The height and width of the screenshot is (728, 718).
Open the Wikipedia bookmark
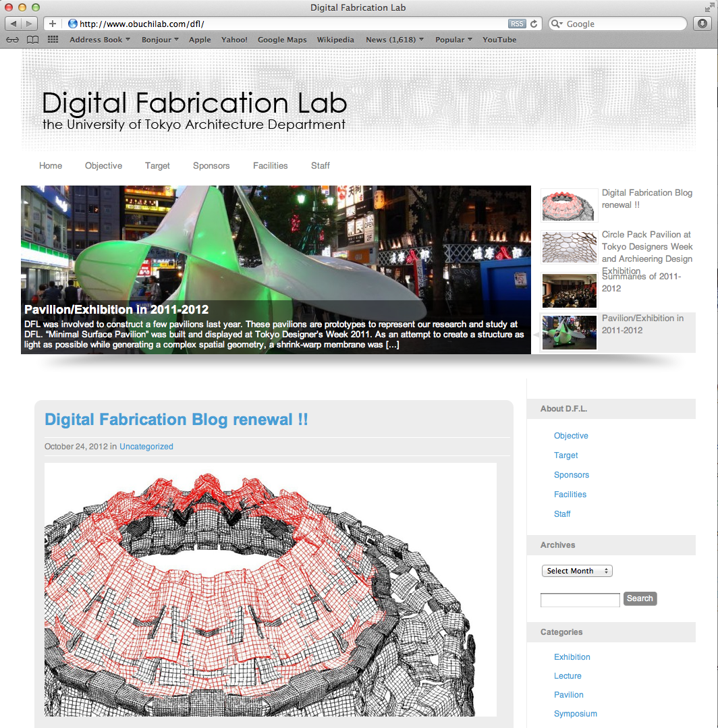coord(335,40)
